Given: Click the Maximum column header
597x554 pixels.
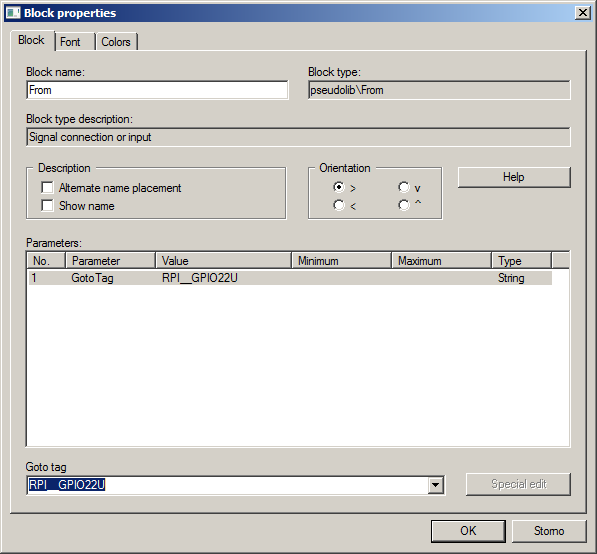Looking at the screenshot, I should 441,260.
